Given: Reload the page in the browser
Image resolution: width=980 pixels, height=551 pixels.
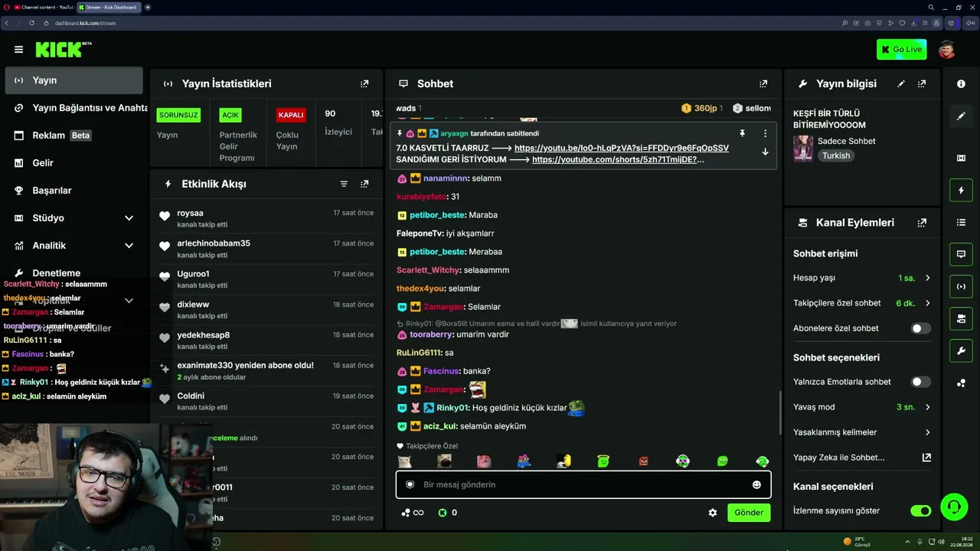Looking at the screenshot, I should (32, 23).
